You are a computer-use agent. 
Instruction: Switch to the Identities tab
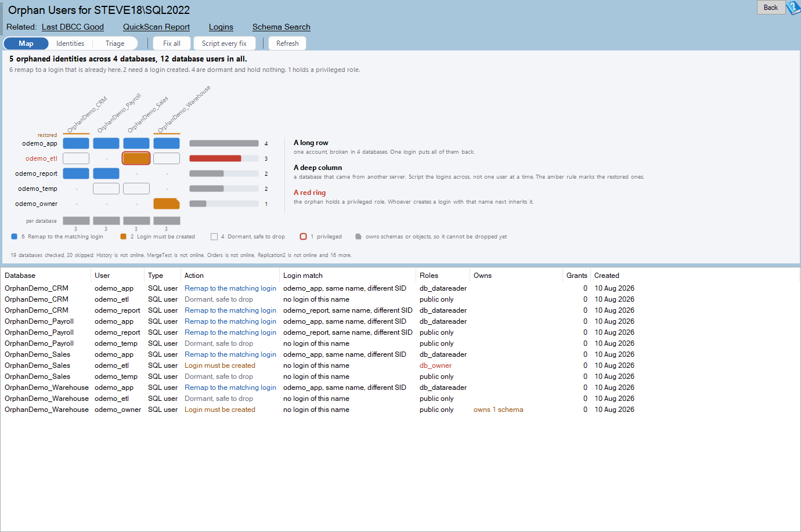coord(70,44)
